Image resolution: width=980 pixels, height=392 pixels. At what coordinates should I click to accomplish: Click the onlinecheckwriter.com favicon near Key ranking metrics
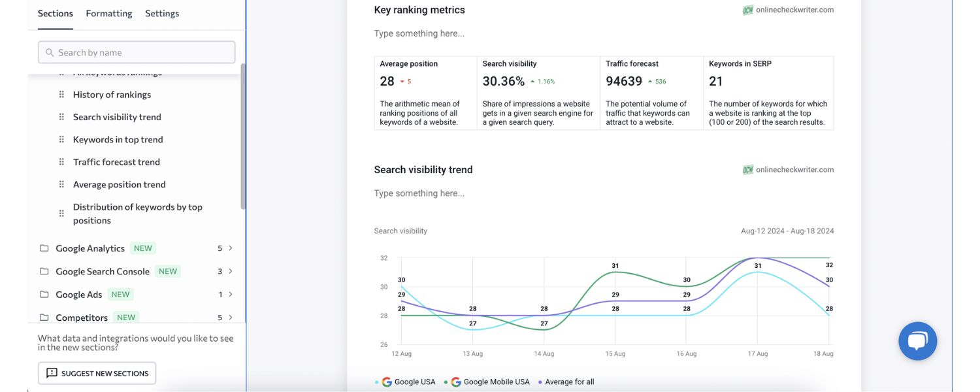click(x=747, y=9)
